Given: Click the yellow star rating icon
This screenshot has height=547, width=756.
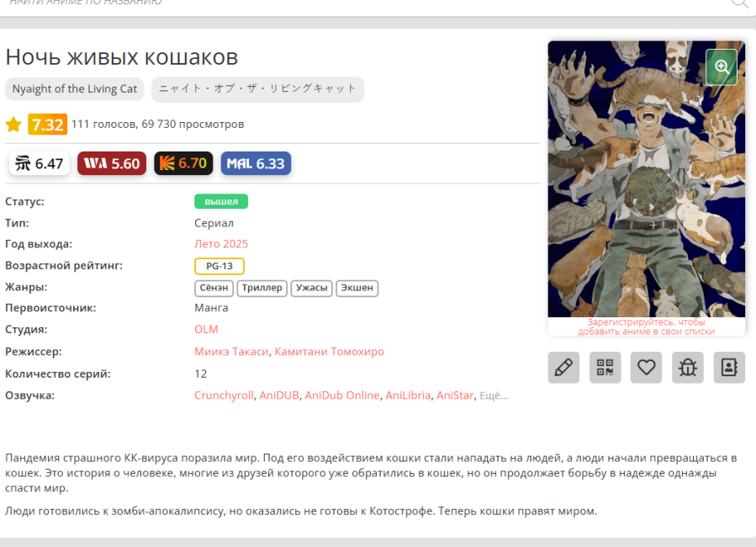Looking at the screenshot, I should coord(13,125).
